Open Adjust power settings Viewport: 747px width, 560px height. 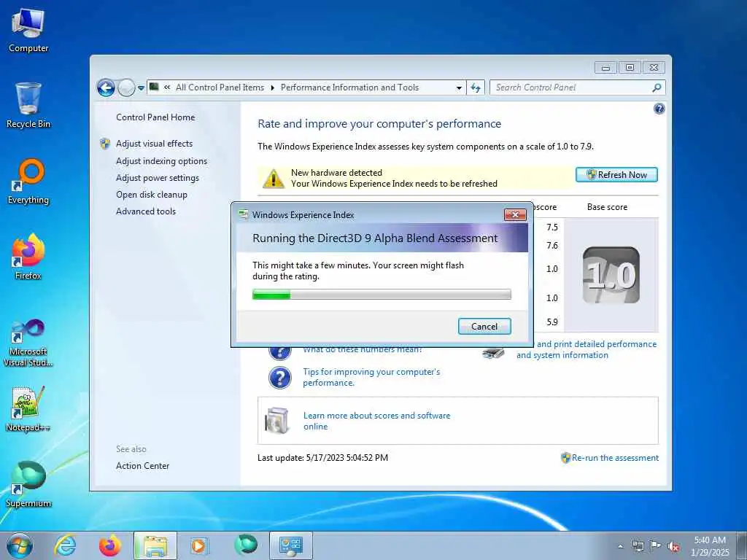pyautogui.click(x=158, y=178)
